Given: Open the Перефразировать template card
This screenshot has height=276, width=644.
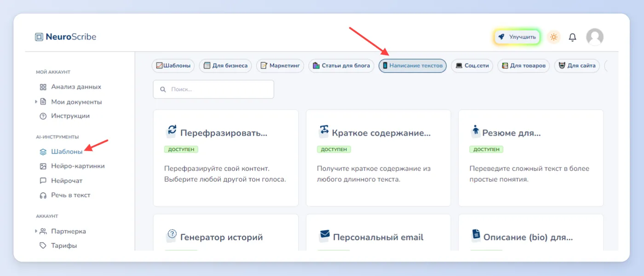Looking at the screenshot, I should point(225,158).
